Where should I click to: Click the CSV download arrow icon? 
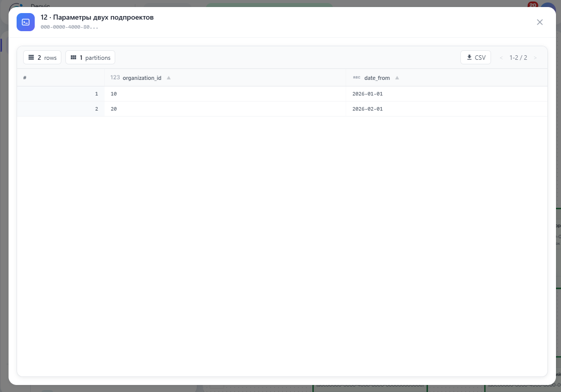469,57
